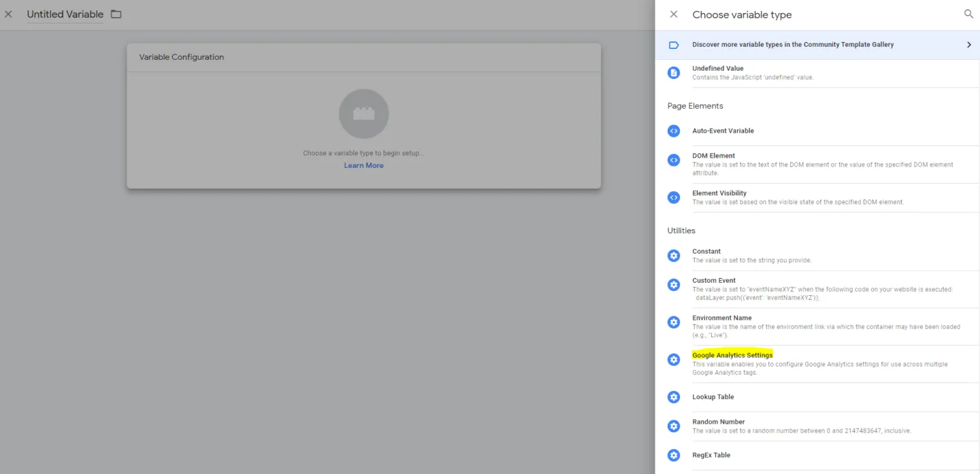Viewport: 980px width, 474px height.
Task: Click the Random Number range description
Action: click(x=802, y=430)
